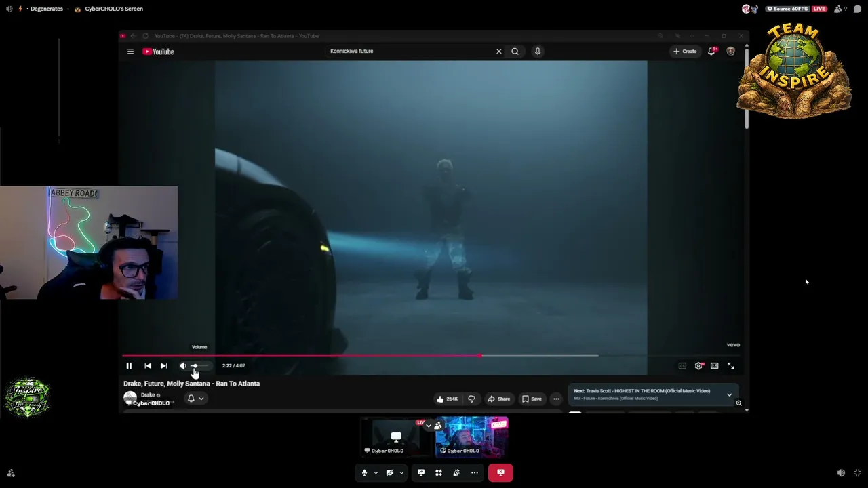Open more actions beside Save button
This screenshot has width=868, height=488.
556,399
